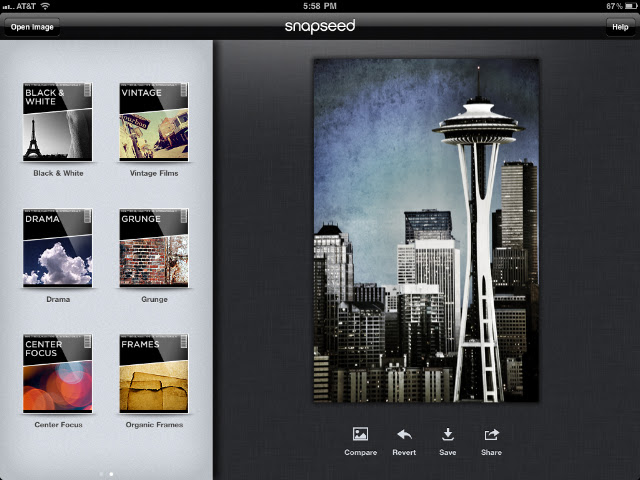This screenshot has height=480, width=640.
Task: Tap the Compare picture icon
Action: [x=360, y=434]
